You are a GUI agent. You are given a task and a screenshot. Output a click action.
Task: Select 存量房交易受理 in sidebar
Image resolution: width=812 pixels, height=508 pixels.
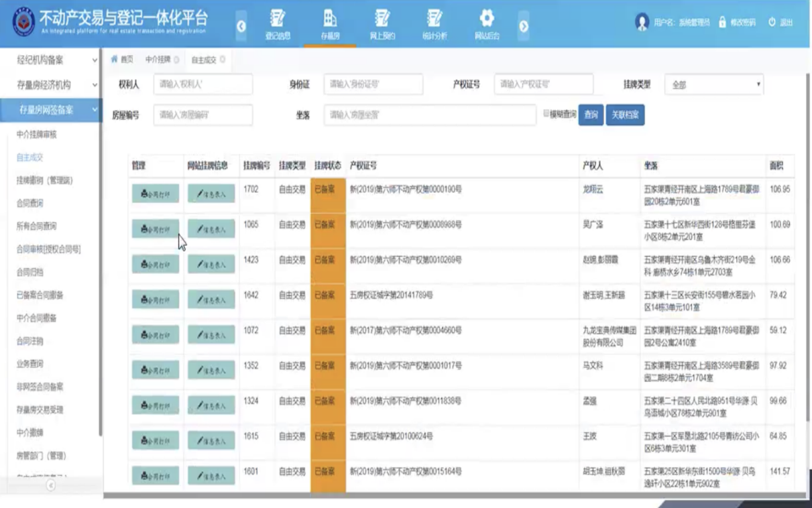(40, 409)
